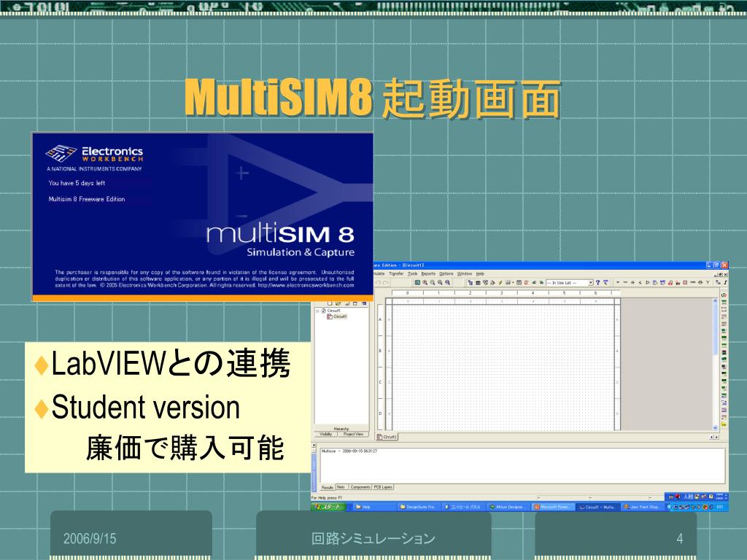Click the canvas vertical scrollbar up arrow
The width and height of the screenshot is (747, 560).
tap(715, 300)
